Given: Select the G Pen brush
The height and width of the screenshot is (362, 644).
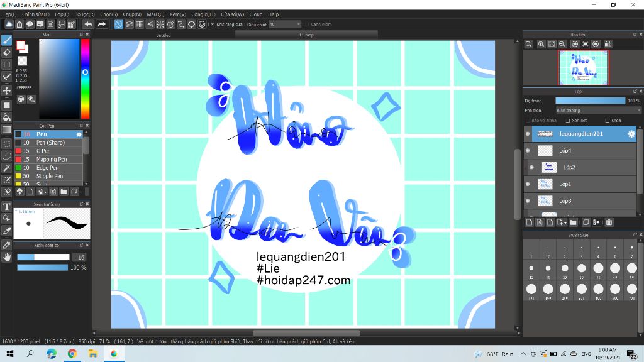Looking at the screenshot, I should [x=48, y=151].
